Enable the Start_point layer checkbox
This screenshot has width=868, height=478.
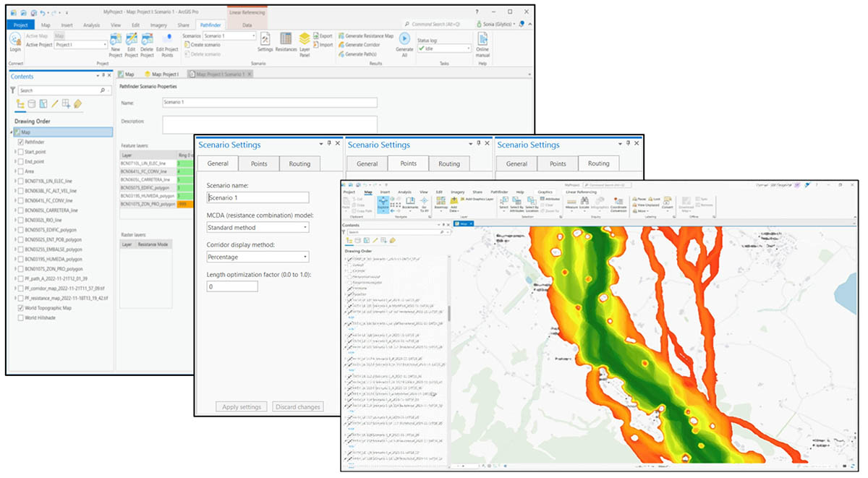(x=21, y=152)
